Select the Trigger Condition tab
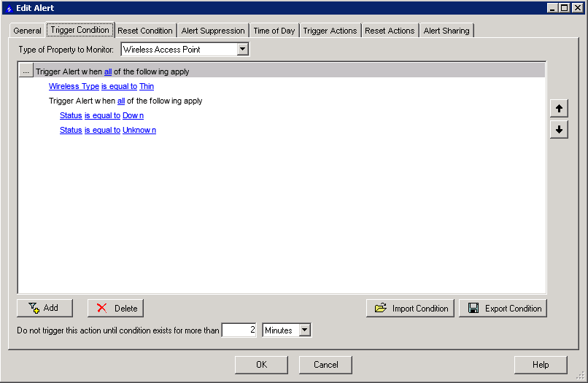This screenshot has height=383, width=588. click(80, 30)
